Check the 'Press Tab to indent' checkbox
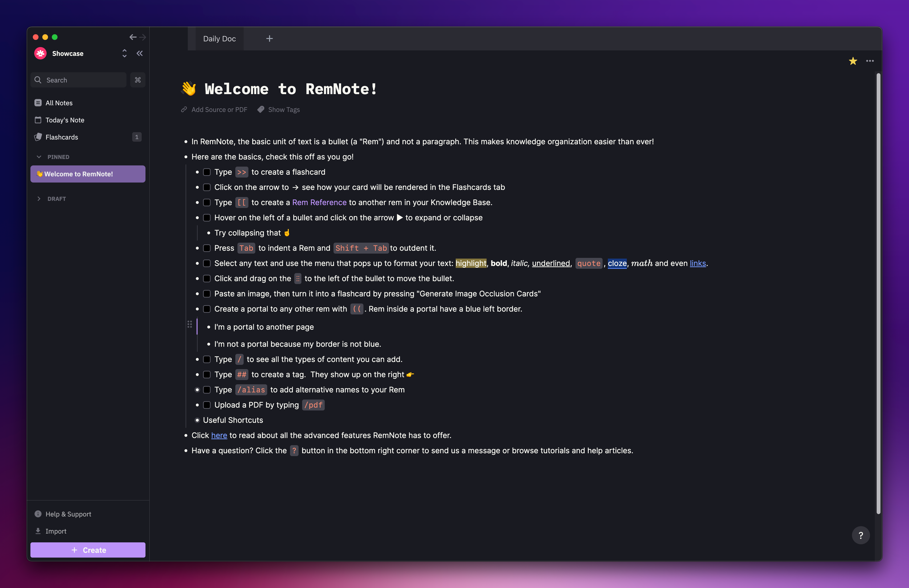The width and height of the screenshot is (909, 588). pos(207,248)
